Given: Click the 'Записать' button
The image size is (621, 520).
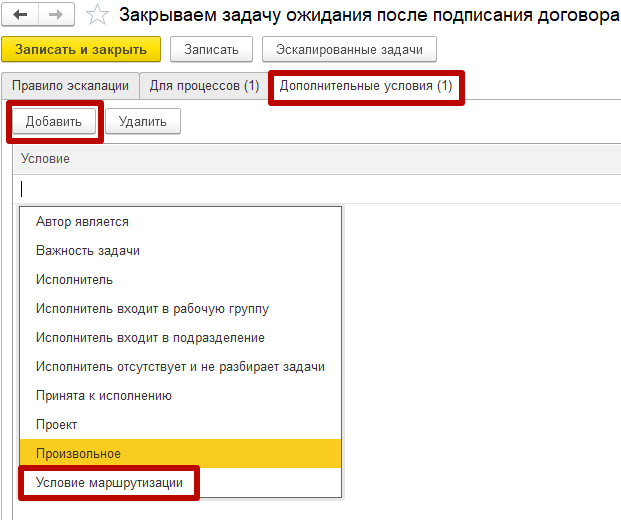Looking at the screenshot, I should [211, 50].
